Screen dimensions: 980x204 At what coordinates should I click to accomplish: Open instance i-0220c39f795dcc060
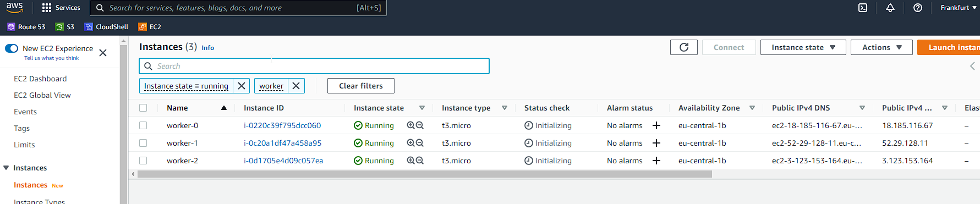pos(282,125)
